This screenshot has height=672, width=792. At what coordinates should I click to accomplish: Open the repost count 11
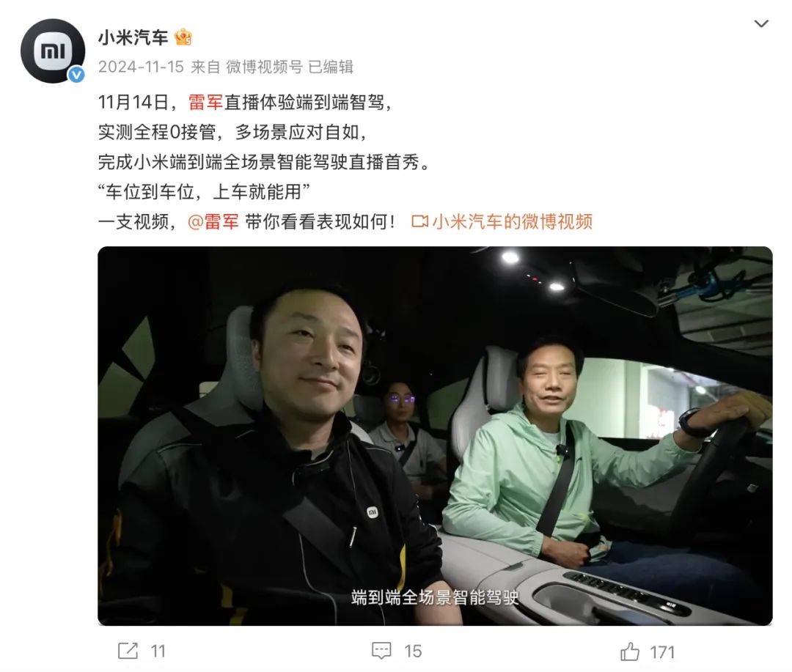(x=158, y=651)
